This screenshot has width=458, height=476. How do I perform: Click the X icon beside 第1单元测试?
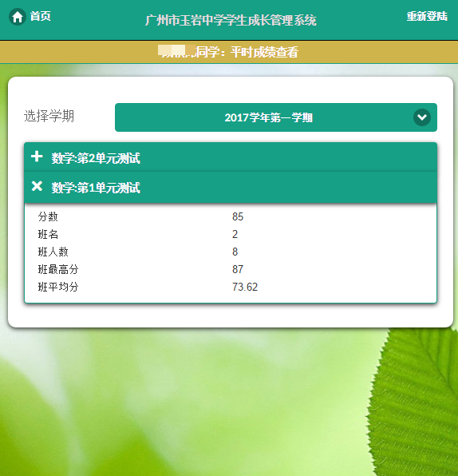37,186
